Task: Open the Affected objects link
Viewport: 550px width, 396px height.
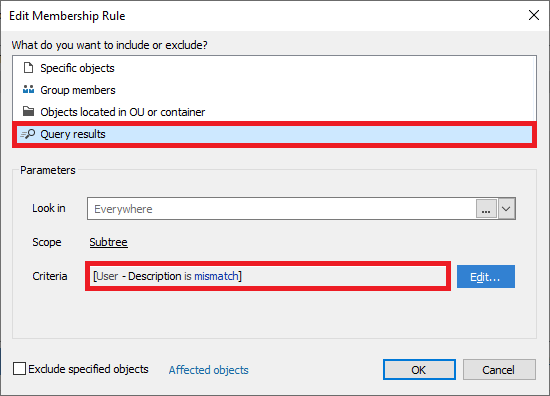Action: click(x=208, y=370)
